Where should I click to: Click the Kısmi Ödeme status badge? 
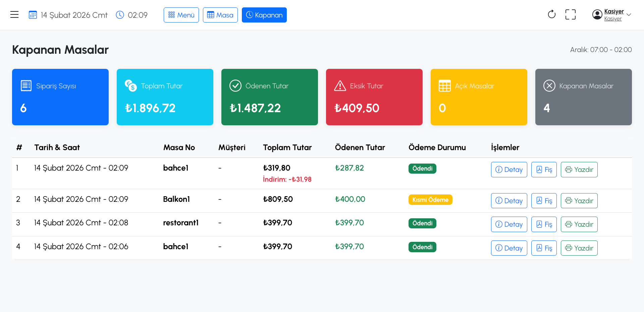pyautogui.click(x=430, y=200)
